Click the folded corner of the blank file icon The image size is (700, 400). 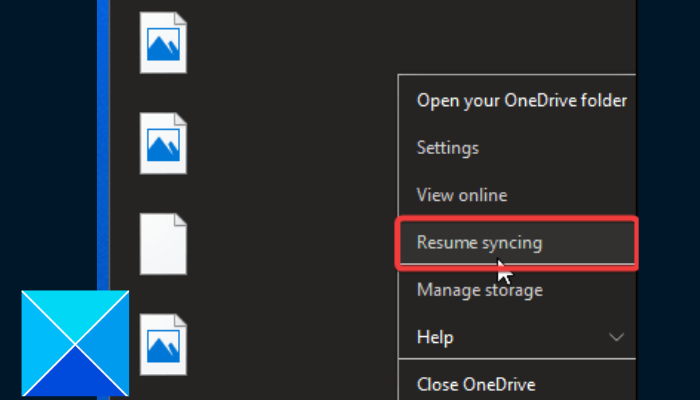(179, 220)
